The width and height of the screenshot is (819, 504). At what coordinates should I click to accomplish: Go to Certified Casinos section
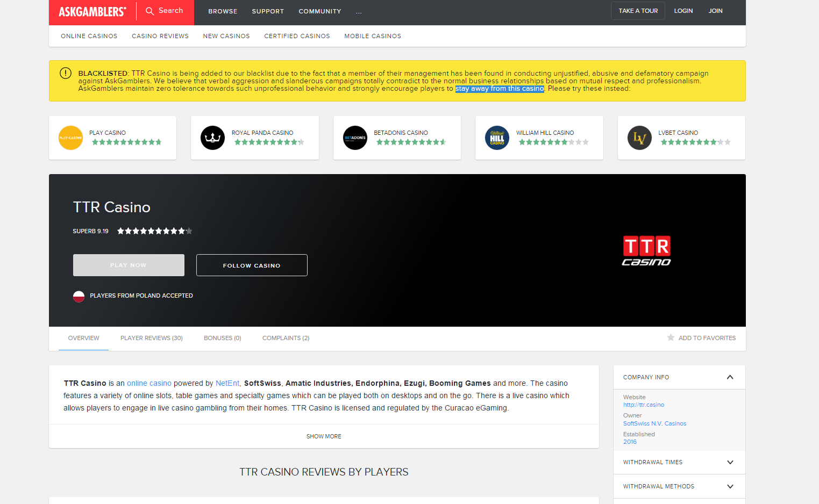point(297,36)
